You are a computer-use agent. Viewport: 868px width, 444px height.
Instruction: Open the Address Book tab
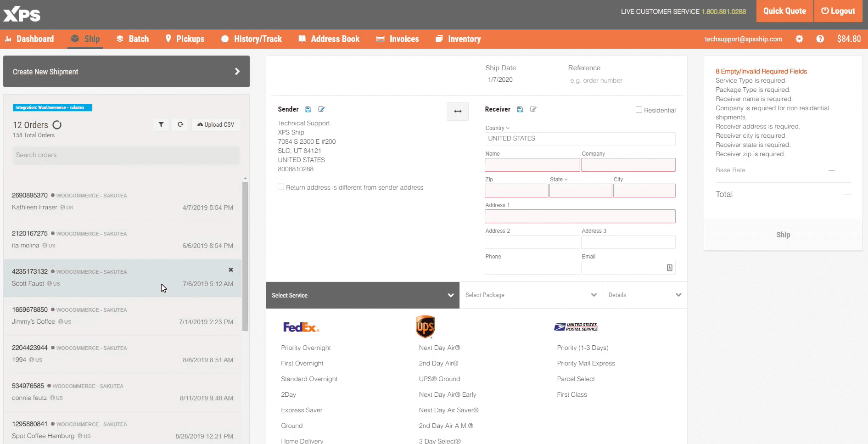(329, 39)
